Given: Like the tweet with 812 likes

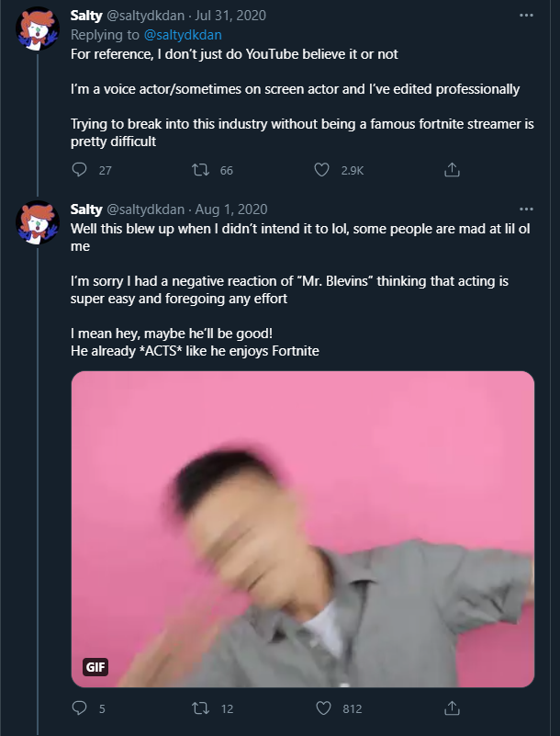Looking at the screenshot, I should (x=322, y=708).
